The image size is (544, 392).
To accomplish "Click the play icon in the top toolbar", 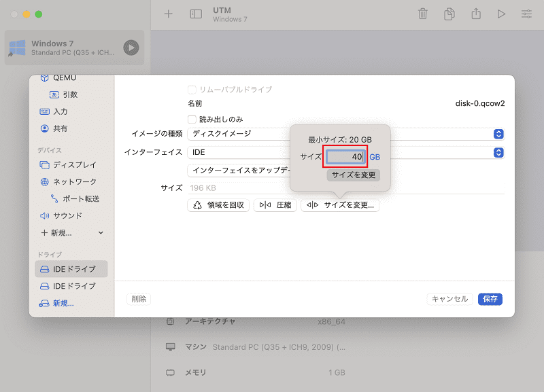I will click(501, 14).
